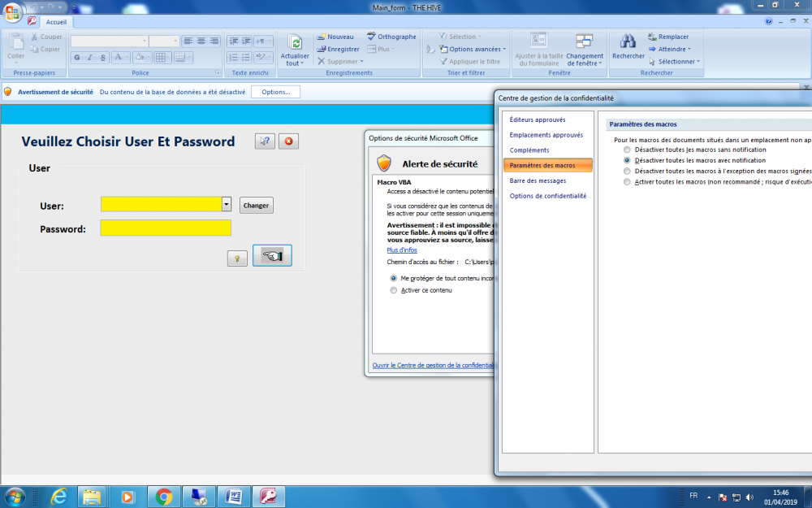The width and height of the screenshot is (812, 508).
Task: Click the Copier icon in Presse-papiers
Action: (x=34, y=50)
